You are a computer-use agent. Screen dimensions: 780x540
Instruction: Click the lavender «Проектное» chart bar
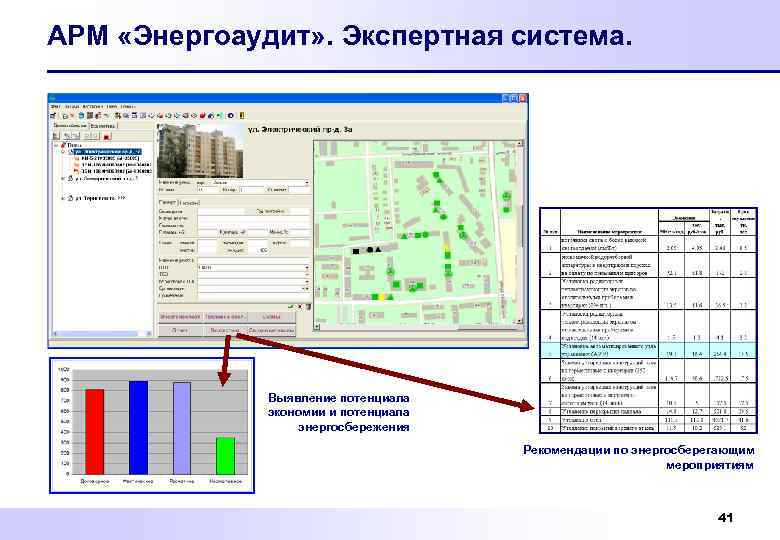182,428
